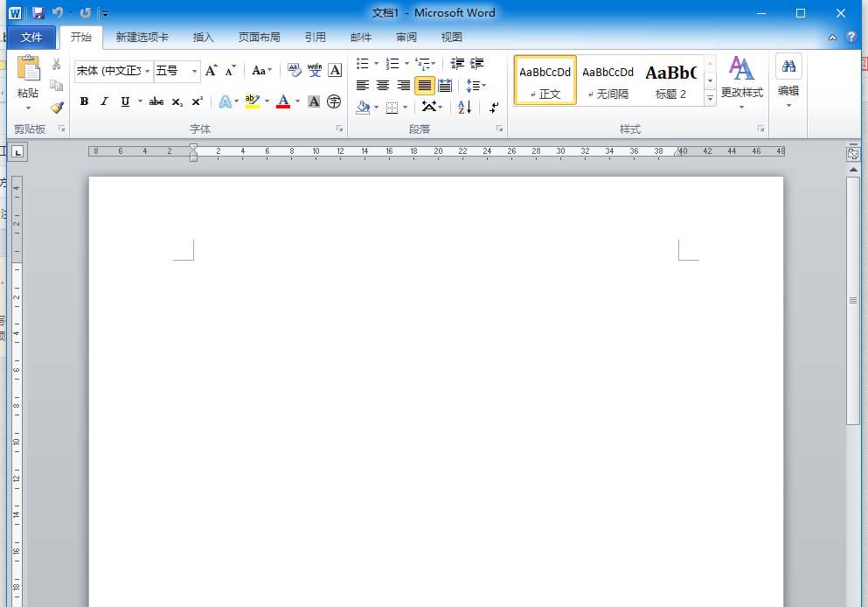
Task: Click the Sort A-Z icon
Action: click(464, 107)
